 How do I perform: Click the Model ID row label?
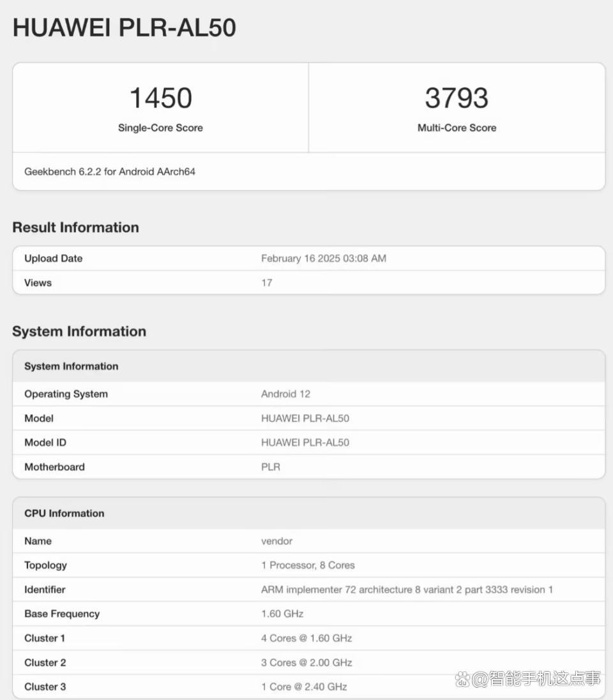pos(45,443)
